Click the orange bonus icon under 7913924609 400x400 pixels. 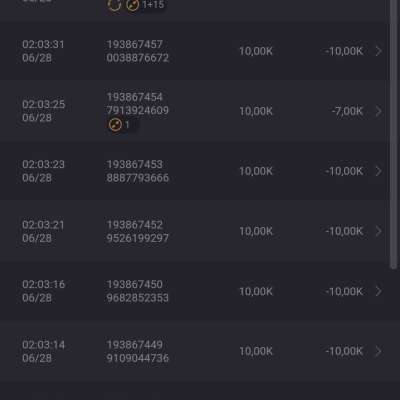point(115,125)
